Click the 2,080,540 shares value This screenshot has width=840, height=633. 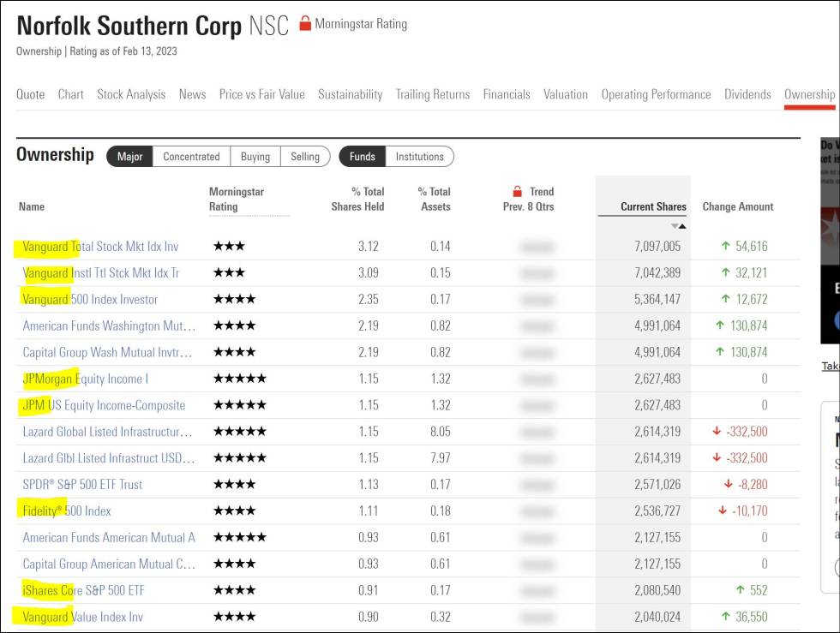tap(657, 590)
